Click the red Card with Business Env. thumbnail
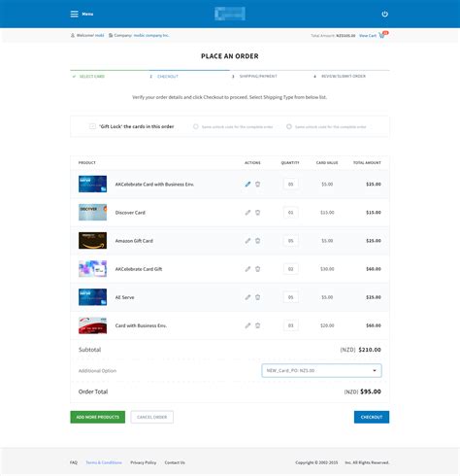460x476 pixels. click(92, 325)
